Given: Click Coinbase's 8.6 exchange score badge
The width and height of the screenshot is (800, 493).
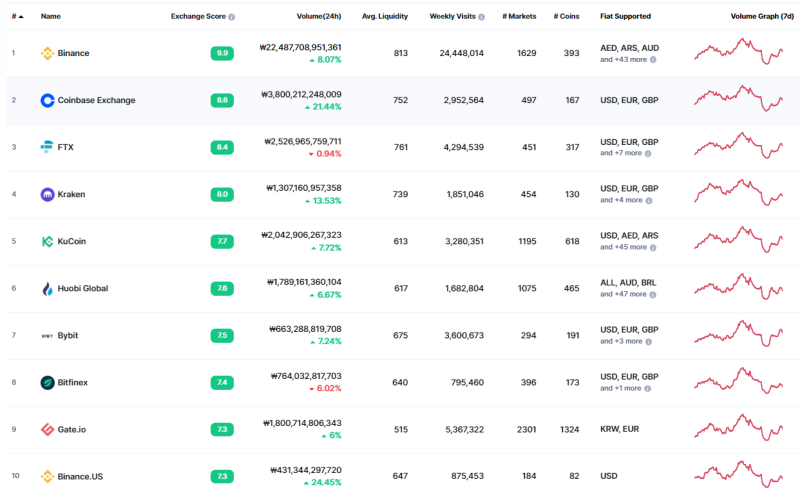Looking at the screenshot, I should click(x=222, y=101).
